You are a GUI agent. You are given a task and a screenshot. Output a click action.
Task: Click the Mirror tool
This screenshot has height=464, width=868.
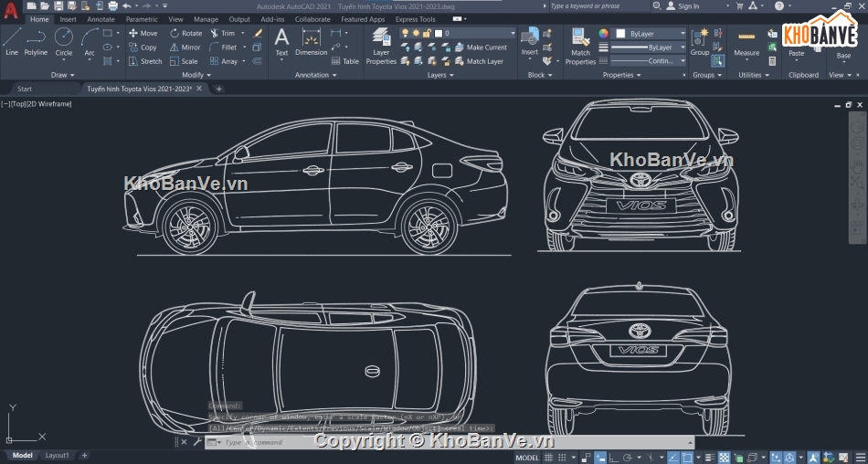pyautogui.click(x=185, y=47)
